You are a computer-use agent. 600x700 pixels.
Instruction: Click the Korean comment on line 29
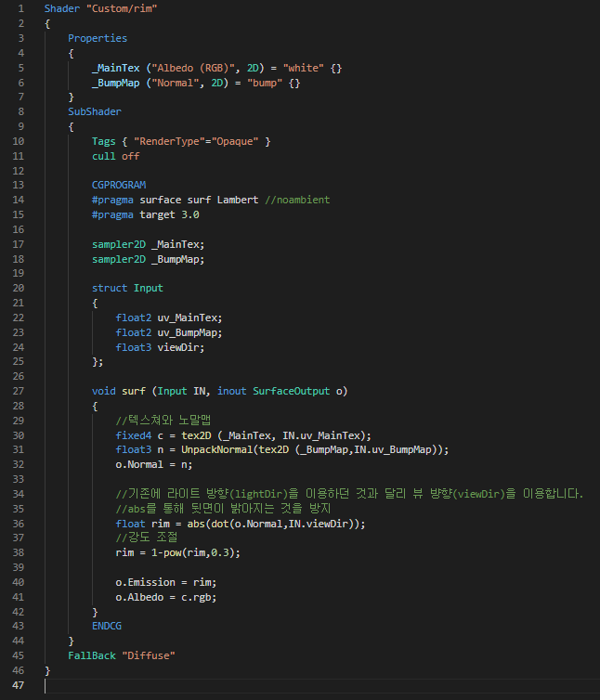163,420
